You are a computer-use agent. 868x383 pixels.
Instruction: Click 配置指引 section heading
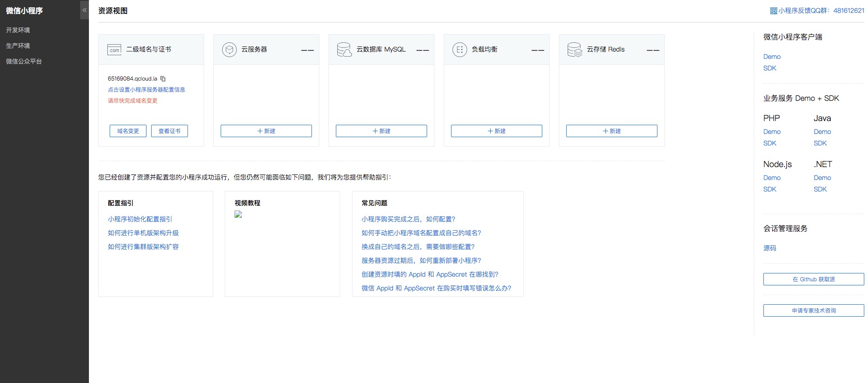[121, 203]
